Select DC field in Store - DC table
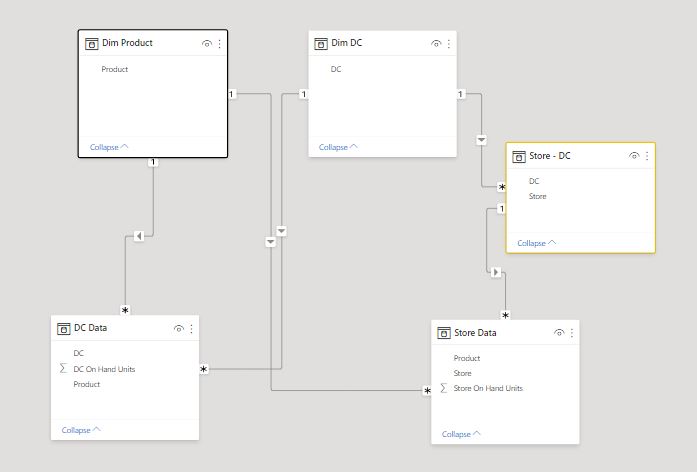This screenshot has width=697, height=472. (x=534, y=181)
